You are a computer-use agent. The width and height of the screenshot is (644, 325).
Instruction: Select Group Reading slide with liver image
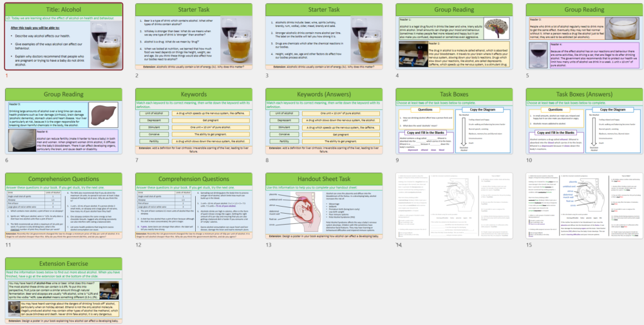coord(64,121)
